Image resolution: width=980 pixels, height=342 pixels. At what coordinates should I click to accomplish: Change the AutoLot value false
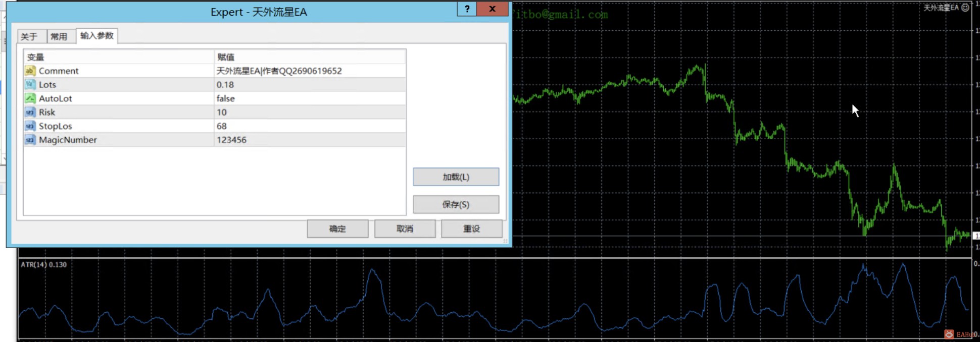click(x=310, y=98)
